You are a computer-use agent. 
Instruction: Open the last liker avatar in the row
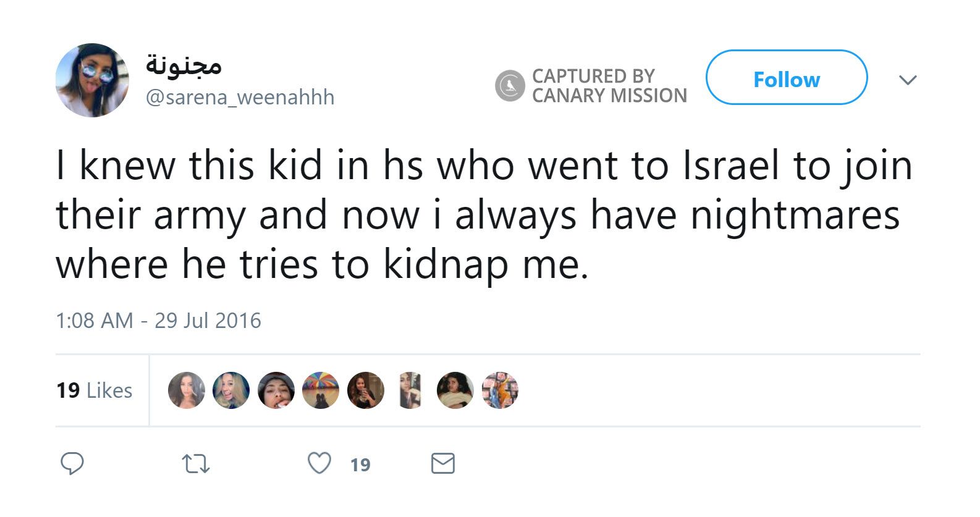(x=500, y=390)
